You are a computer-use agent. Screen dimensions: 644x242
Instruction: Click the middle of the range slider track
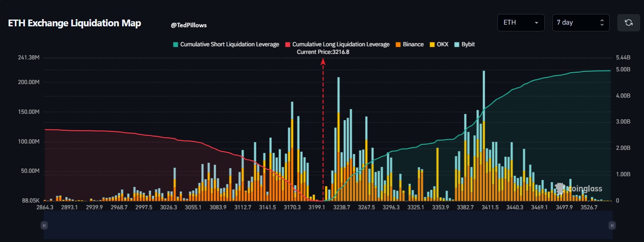pyautogui.click(x=328, y=225)
